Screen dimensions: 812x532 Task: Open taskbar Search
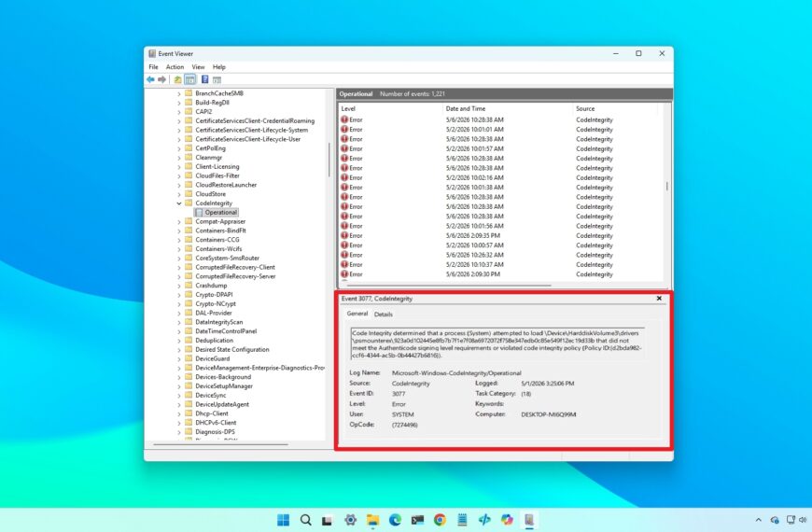306,520
